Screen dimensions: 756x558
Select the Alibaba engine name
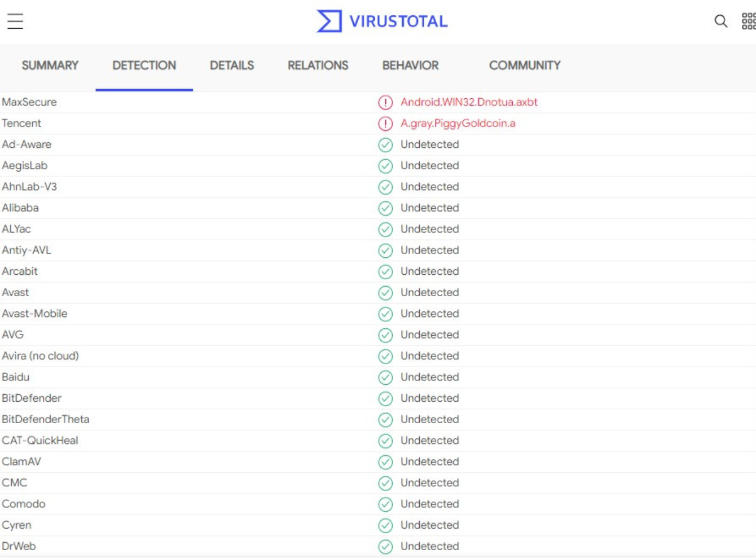pyautogui.click(x=20, y=208)
